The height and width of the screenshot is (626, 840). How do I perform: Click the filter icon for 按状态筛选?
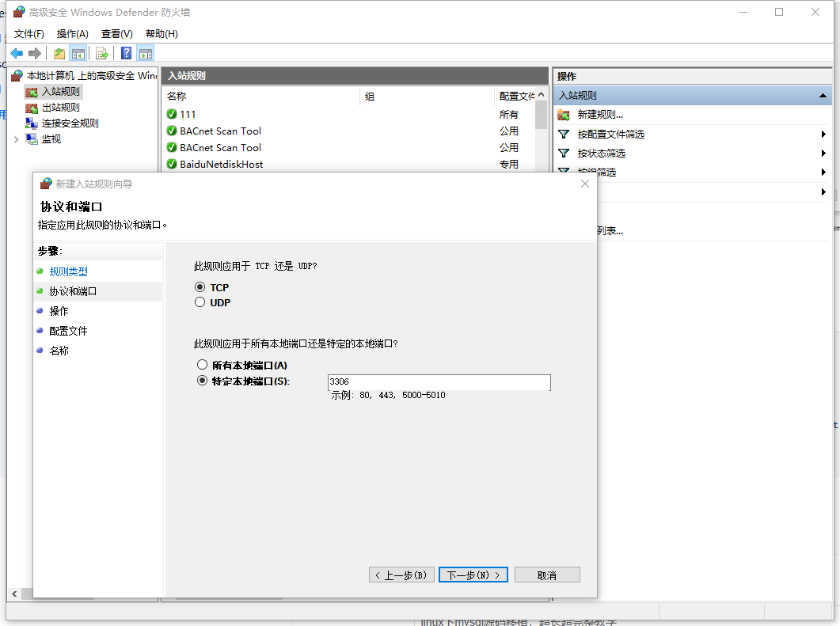(564, 154)
